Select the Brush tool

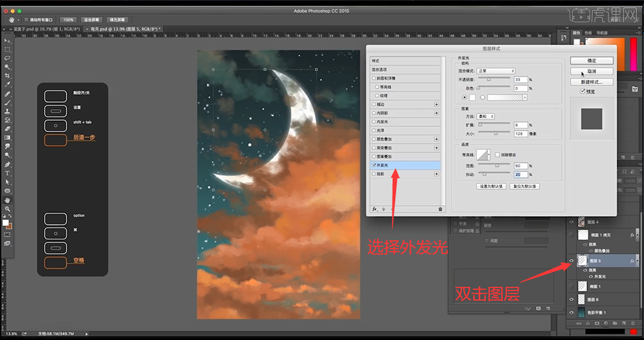[x=7, y=103]
